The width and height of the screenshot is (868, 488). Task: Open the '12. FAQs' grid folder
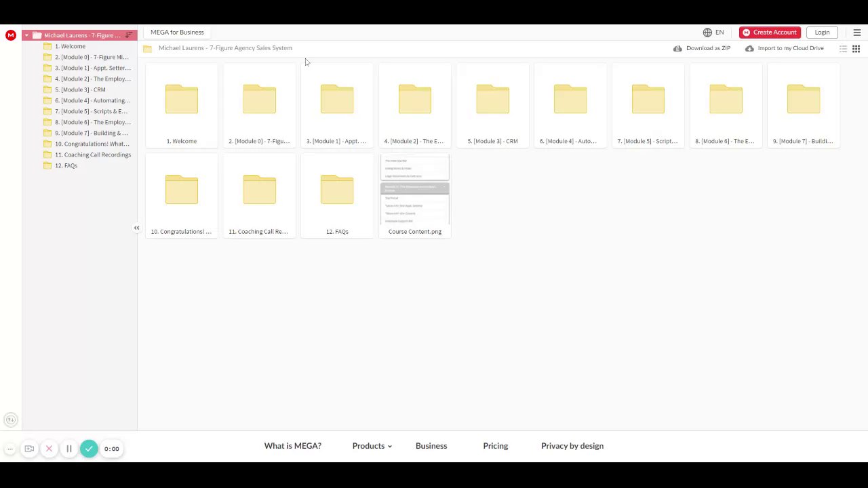(x=337, y=196)
